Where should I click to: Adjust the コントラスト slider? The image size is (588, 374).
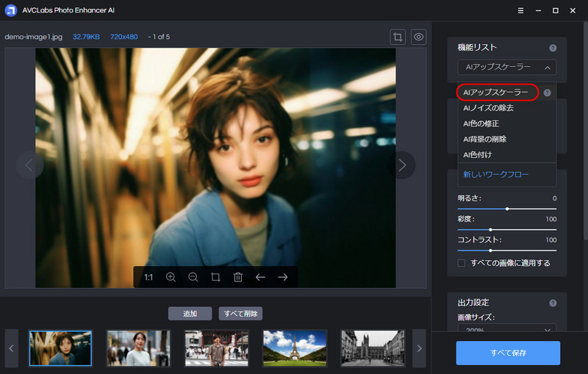tap(507, 251)
